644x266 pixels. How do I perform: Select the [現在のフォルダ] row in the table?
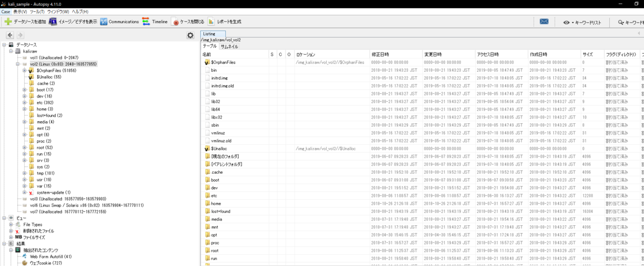pyautogui.click(x=422, y=156)
